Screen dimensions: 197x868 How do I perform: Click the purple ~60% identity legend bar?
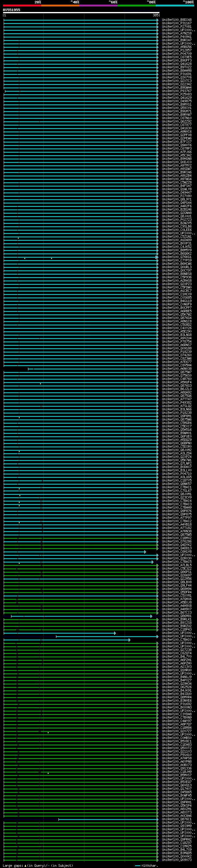(98, 6)
